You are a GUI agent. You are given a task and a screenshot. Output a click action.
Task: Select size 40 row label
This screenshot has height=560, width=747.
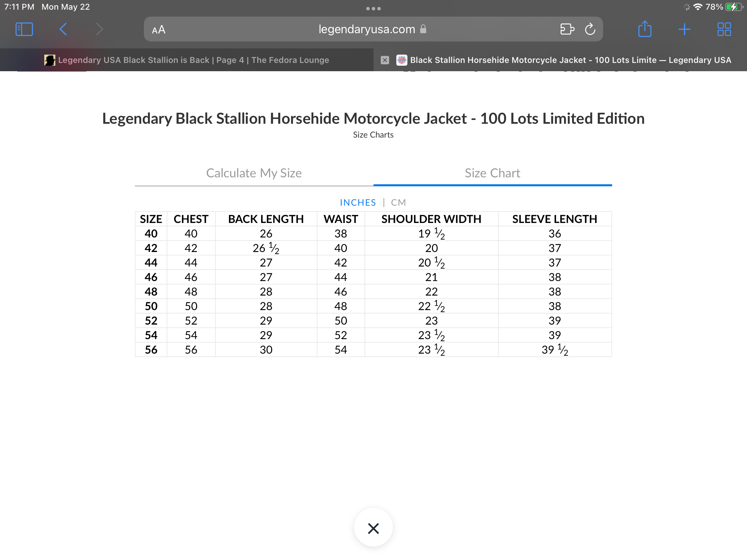pos(151,234)
